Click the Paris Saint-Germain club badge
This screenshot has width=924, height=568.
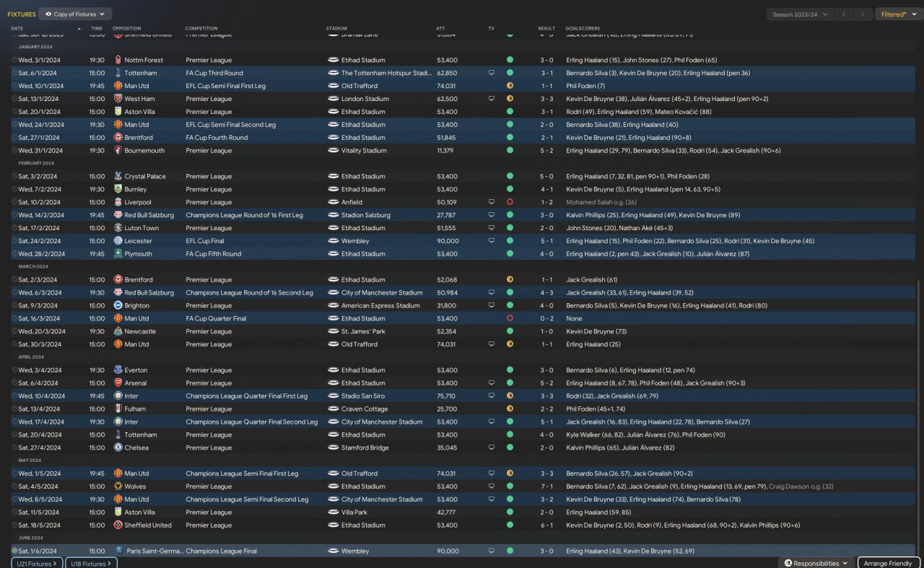pos(119,551)
